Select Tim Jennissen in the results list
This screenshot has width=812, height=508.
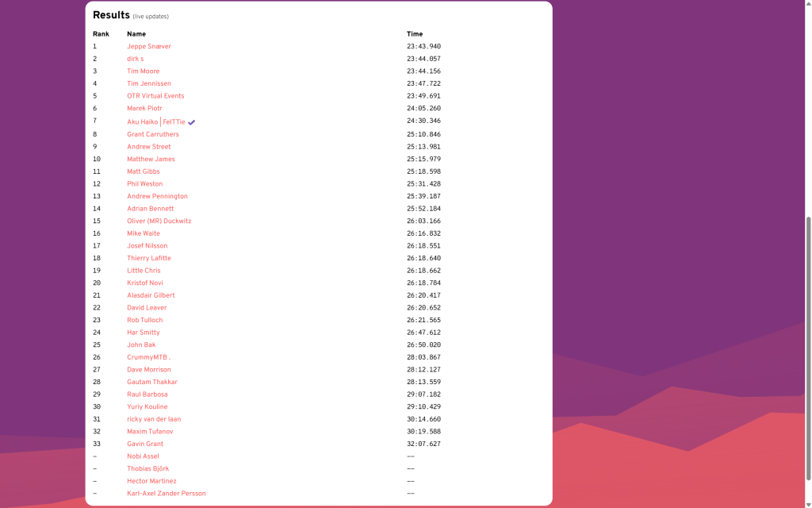point(149,83)
